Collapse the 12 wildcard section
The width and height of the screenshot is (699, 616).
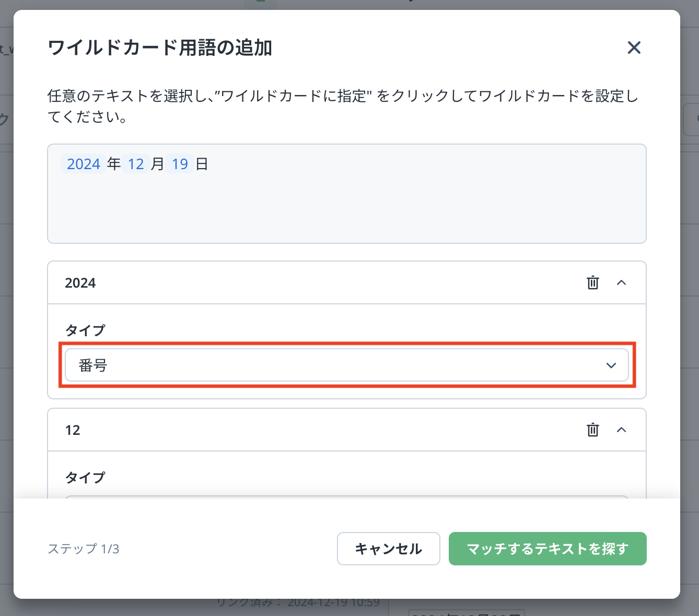pos(621,430)
